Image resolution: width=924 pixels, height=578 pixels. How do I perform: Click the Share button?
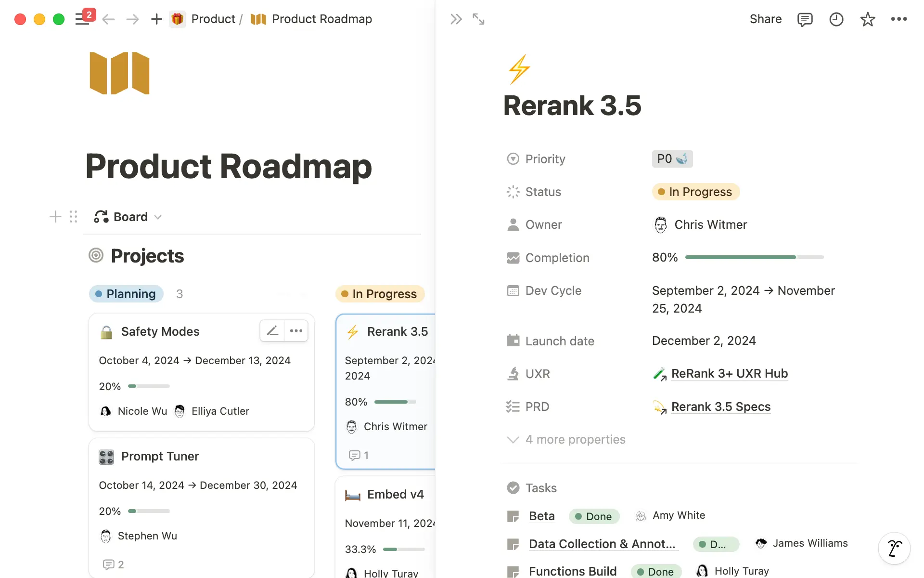click(765, 19)
